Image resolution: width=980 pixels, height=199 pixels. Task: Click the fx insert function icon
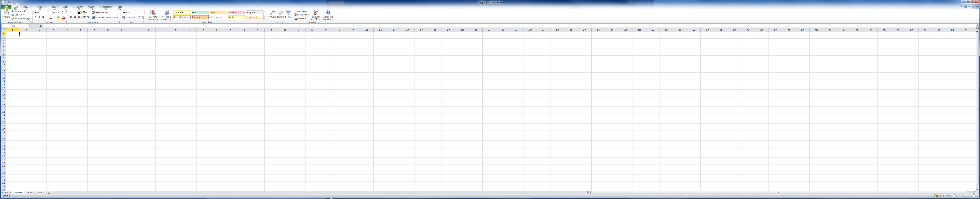pyautogui.click(x=41, y=26)
